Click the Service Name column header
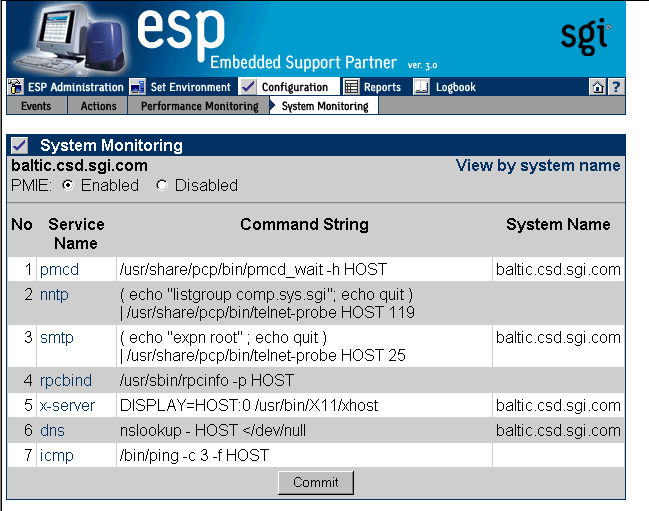This screenshot has width=649, height=511. click(76, 234)
